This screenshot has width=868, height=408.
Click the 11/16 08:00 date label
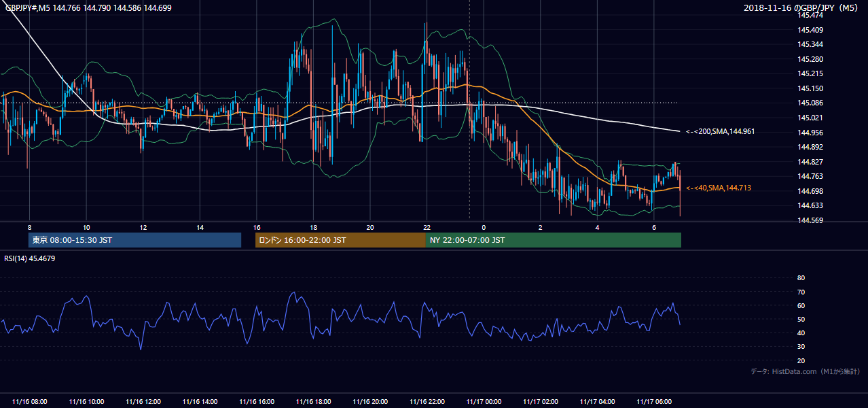pyautogui.click(x=29, y=402)
